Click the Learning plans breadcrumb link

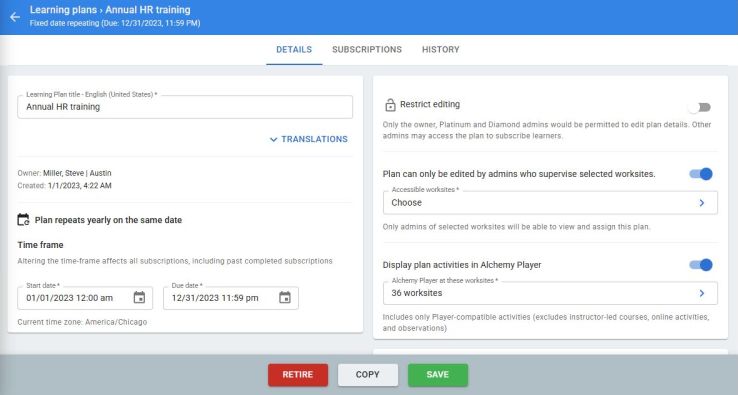pyautogui.click(x=63, y=9)
